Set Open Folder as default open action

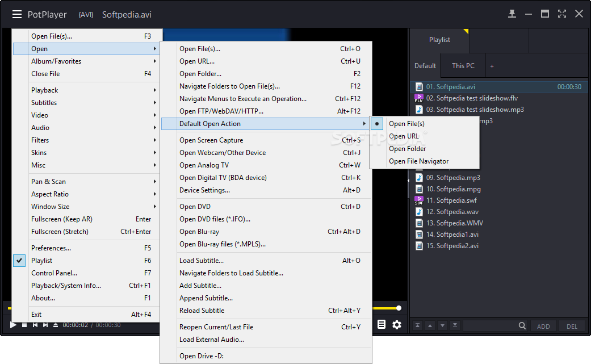[x=425, y=148]
